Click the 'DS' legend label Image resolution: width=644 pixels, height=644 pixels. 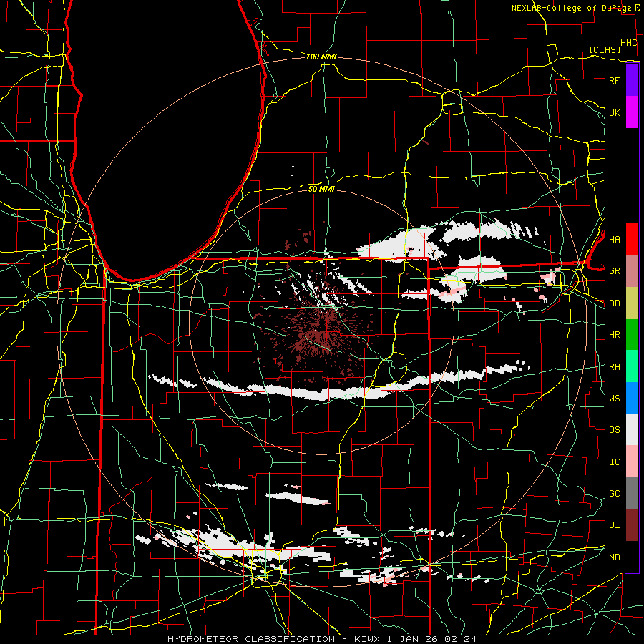click(614, 430)
